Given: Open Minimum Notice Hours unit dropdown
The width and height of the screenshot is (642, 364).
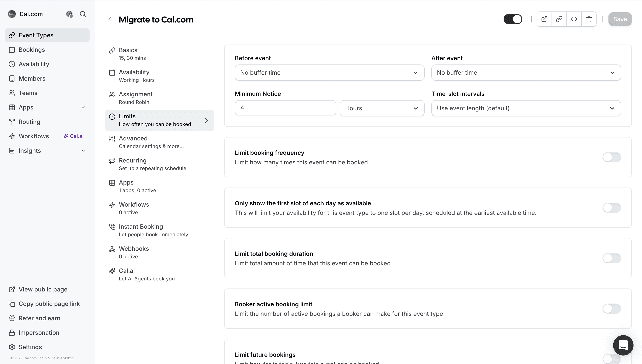Looking at the screenshot, I should pyautogui.click(x=382, y=108).
